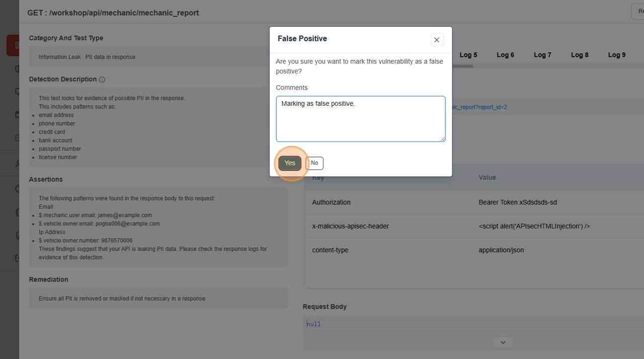The image size is (644, 359).
Task: Open the shield icon in left sidebar
Action: (17, 69)
